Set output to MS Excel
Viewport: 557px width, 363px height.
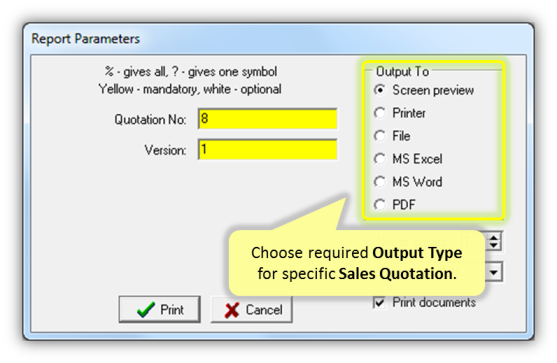pyautogui.click(x=380, y=159)
